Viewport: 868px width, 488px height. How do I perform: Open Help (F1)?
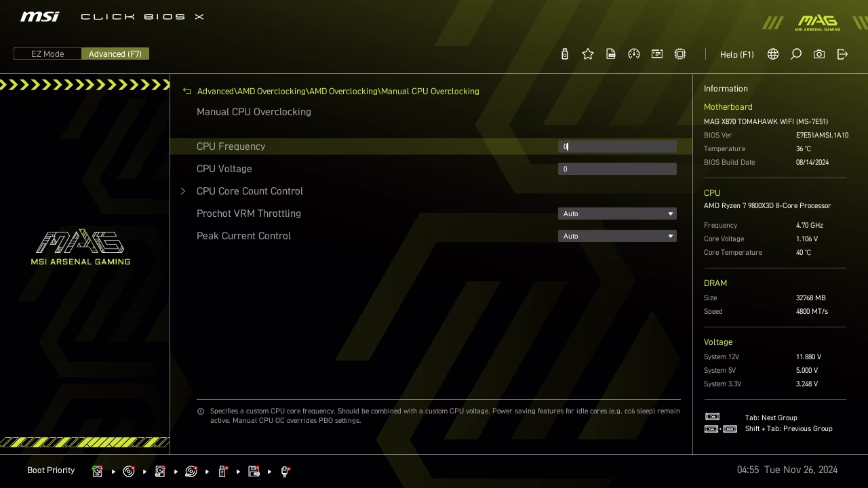(736, 54)
